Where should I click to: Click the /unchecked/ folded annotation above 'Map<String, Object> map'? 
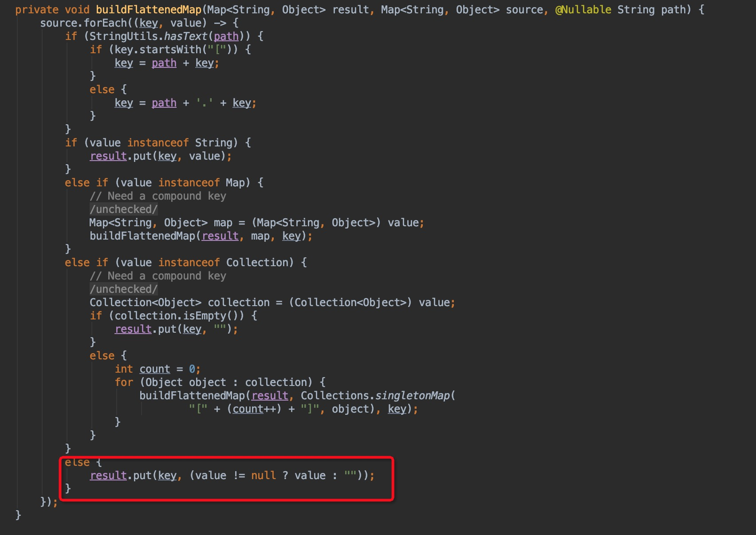(x=124, y=209)
